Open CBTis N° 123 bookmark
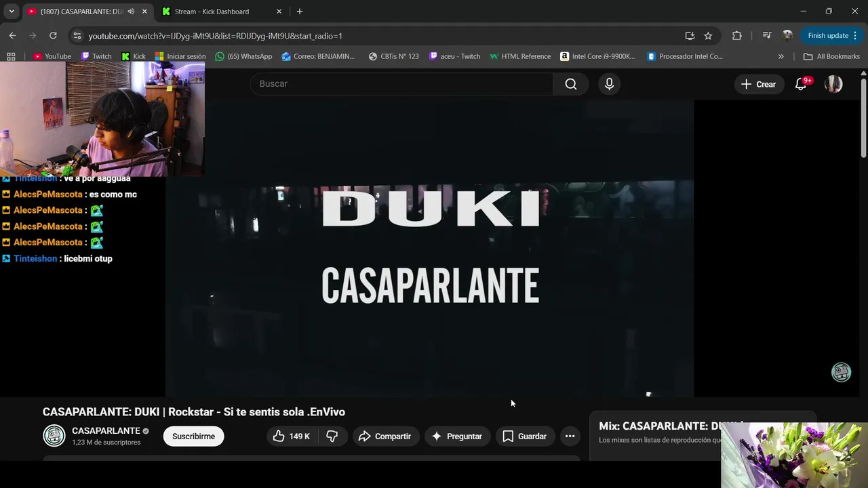868x488 pixels. coord(394,56)
